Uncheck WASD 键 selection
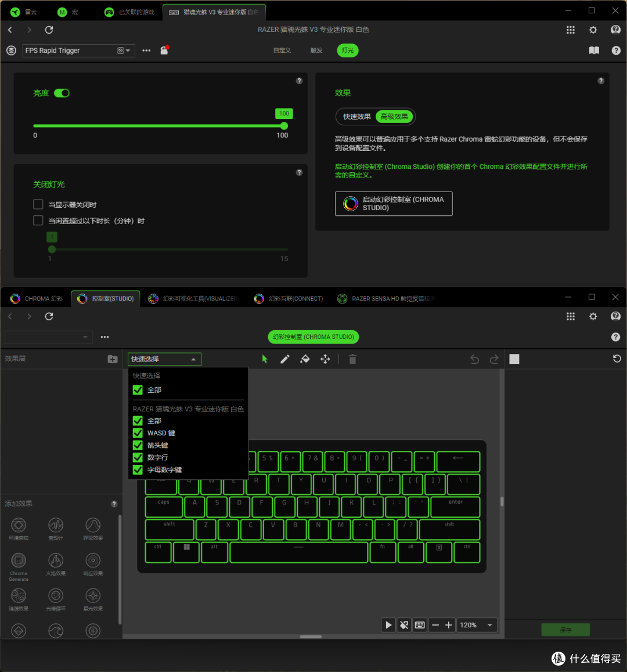Viewport: 627px width, 672px height. point(138,433)
